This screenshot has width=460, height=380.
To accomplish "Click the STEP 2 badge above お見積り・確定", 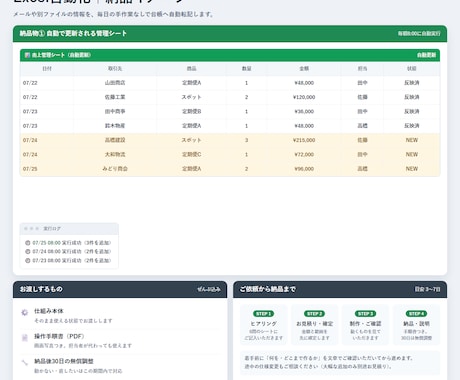I will click(314, 314).
